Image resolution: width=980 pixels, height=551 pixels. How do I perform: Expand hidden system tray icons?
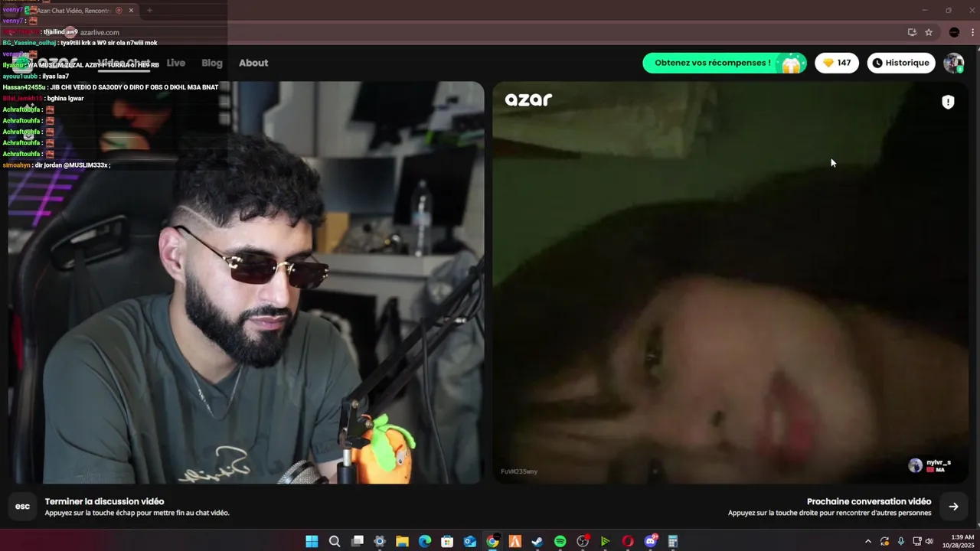(867, 541)
